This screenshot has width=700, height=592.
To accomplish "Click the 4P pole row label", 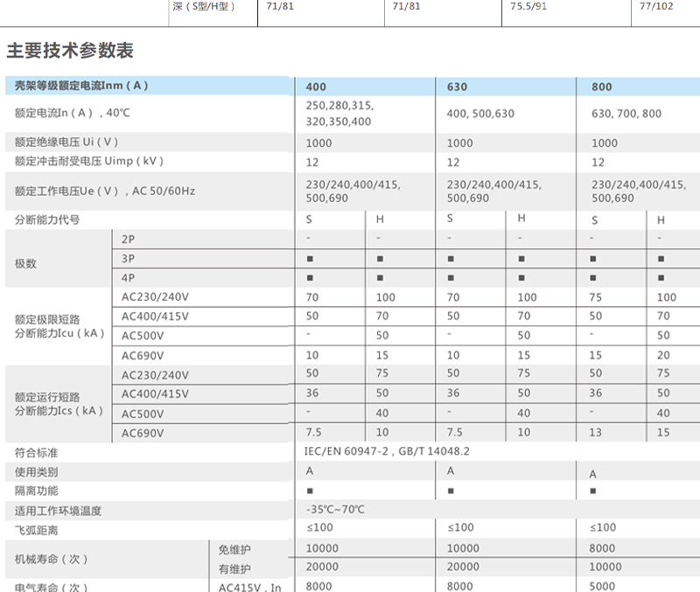I will (x=129, y=278).
